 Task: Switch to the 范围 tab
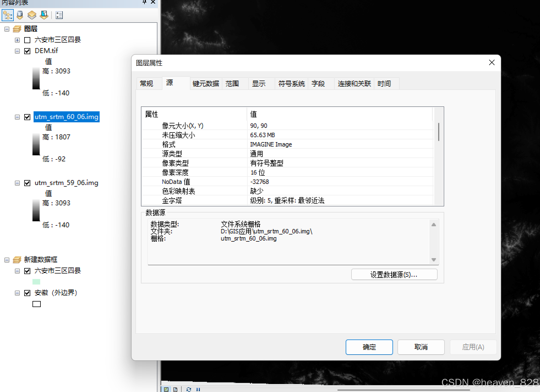[232, 84]
